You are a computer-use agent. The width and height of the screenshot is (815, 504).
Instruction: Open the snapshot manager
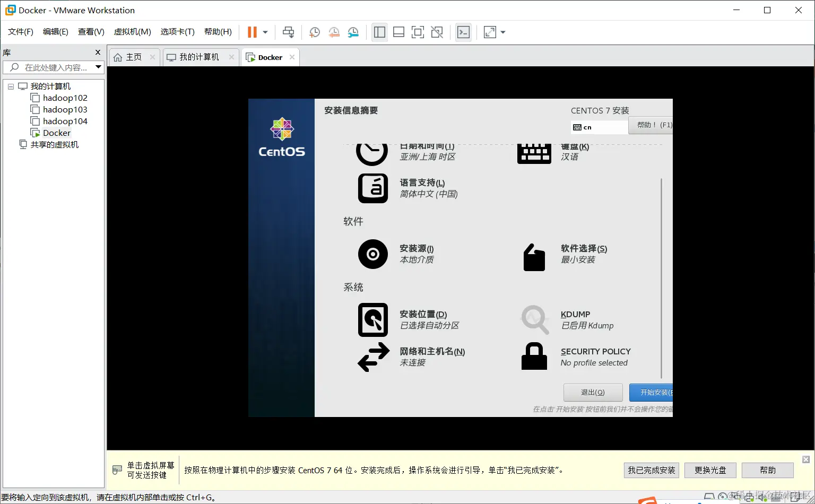(x=353, y=32)
